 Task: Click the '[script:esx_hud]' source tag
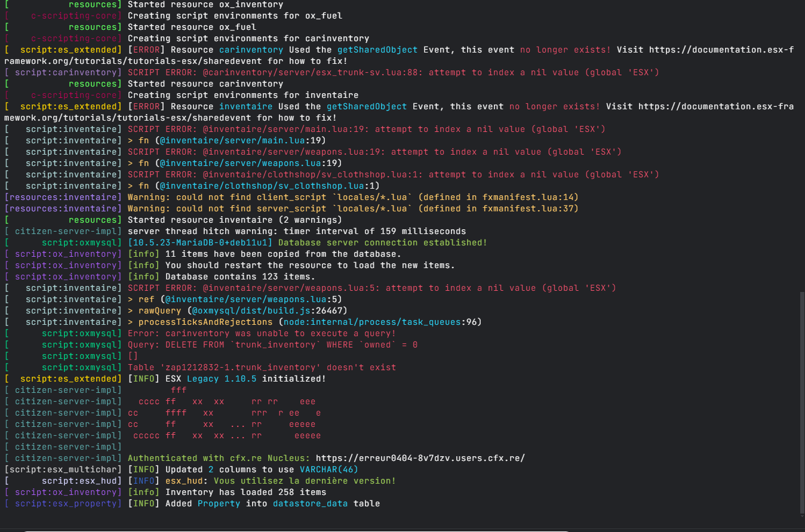63,481
